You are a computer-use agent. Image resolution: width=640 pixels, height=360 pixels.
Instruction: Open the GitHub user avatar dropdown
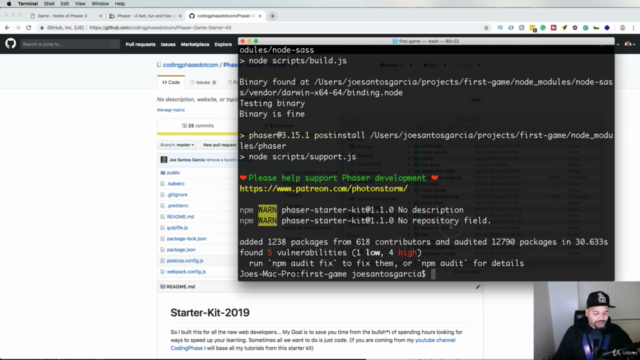click(x=629, y=44)
